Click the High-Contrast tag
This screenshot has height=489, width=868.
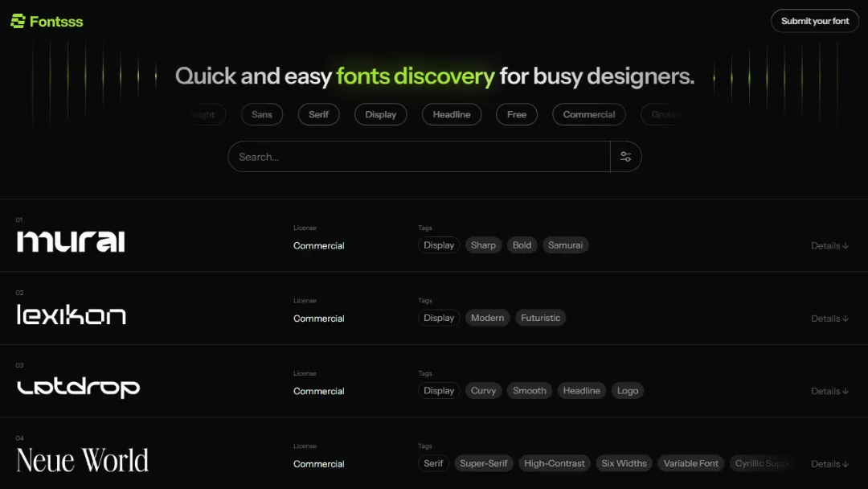point(554,463)
